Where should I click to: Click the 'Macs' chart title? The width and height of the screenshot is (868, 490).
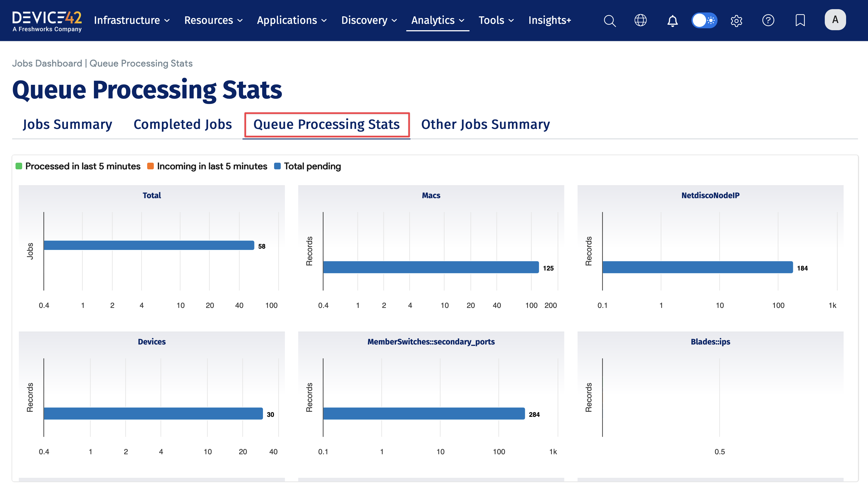431,195
